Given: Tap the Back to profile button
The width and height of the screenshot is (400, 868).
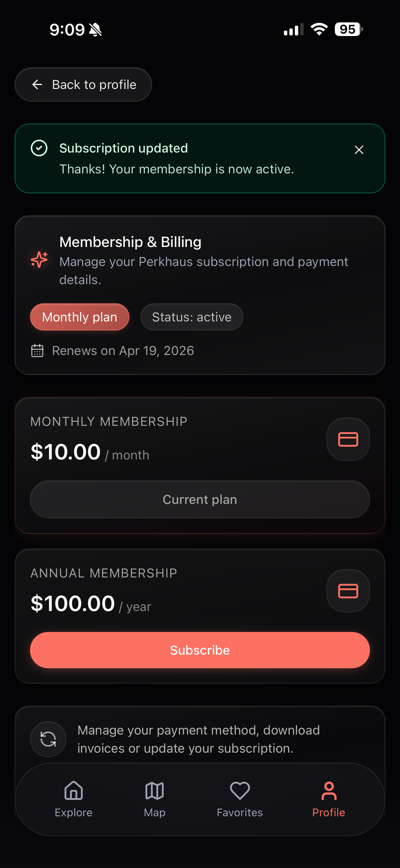Looking at the screenshot, I should point(83,84).
